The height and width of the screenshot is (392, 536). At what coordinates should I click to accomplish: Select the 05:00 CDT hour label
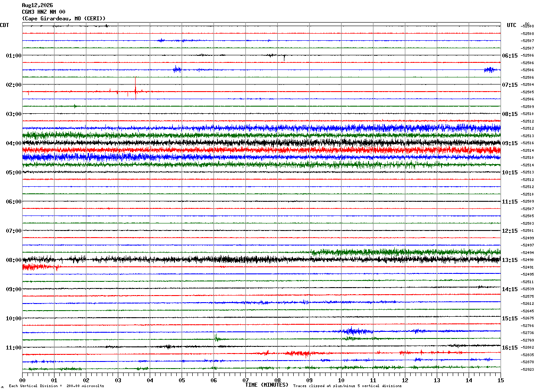tap(14, 172)
